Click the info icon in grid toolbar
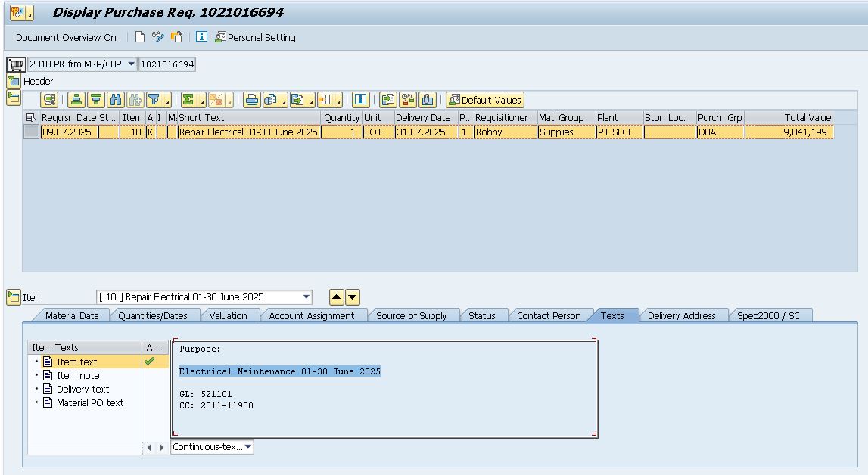This screenshot has width=868, height=475. (360, 100)
